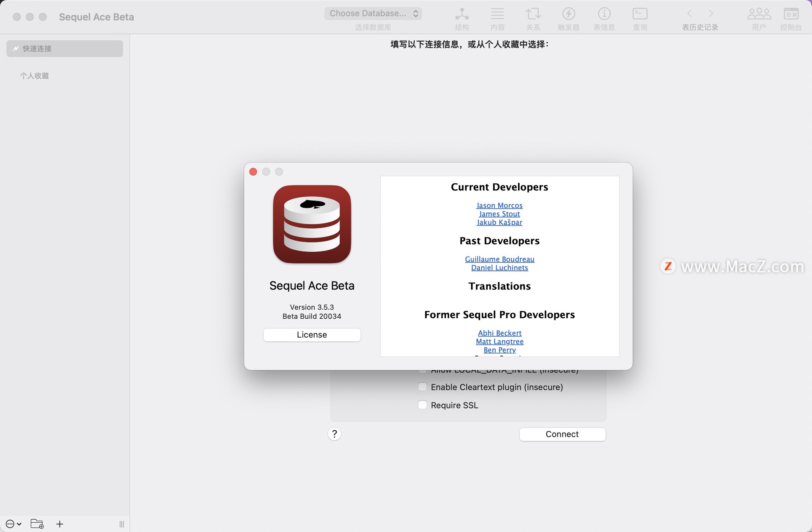Click Former Sequel Pro Developers heading

pos(499,314)
